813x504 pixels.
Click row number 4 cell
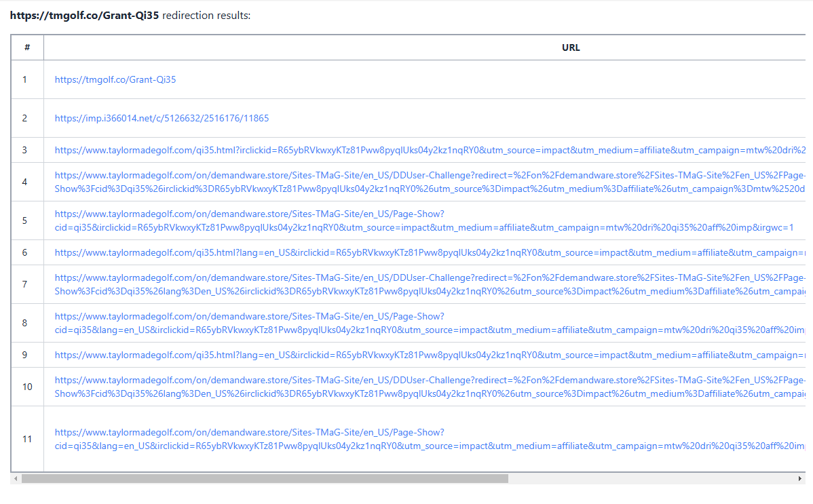point(27,182)
